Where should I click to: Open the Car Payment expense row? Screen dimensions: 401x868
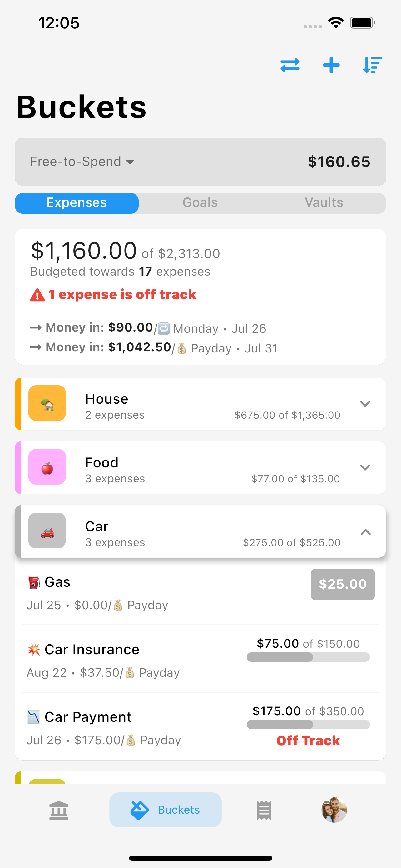[135, 726]
